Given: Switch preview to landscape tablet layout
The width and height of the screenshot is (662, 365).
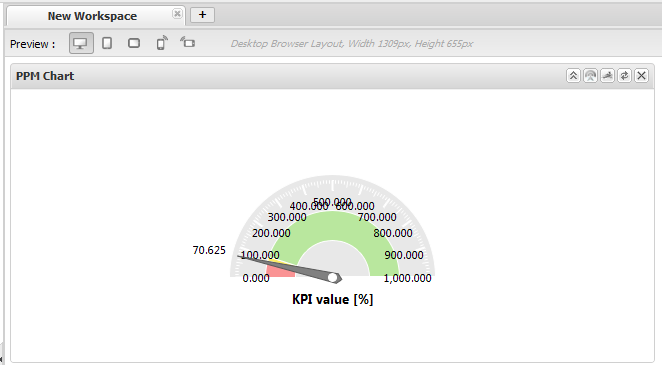Looking at the screenshot, I should [134, 43].
